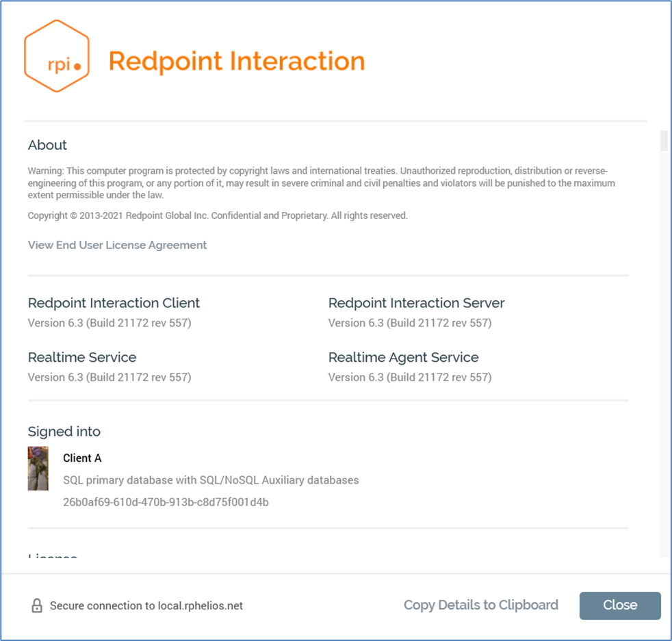Image resolution: width=672 pixels, height=641 pixels.
Task: Click the Redpoint Interaction Client version text
Action: click(x=109, y=322)
